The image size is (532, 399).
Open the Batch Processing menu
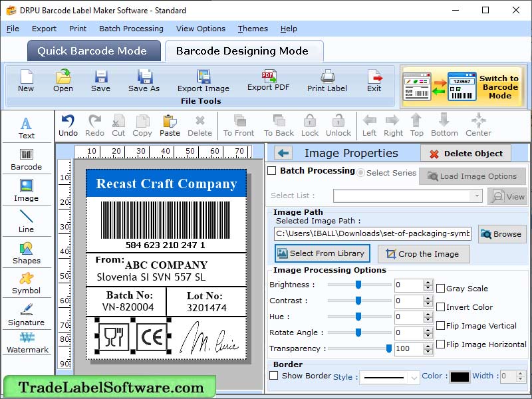[130, 29]
